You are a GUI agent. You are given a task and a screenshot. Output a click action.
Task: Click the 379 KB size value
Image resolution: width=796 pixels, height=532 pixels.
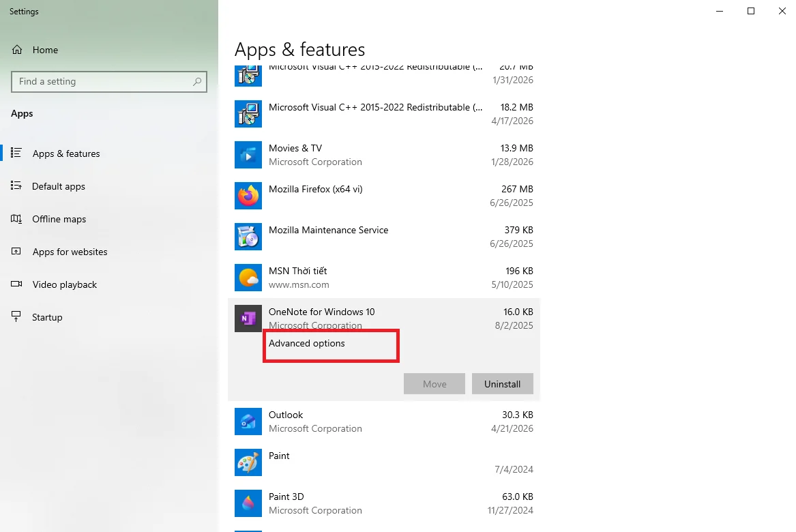click(x=519, y=230)
